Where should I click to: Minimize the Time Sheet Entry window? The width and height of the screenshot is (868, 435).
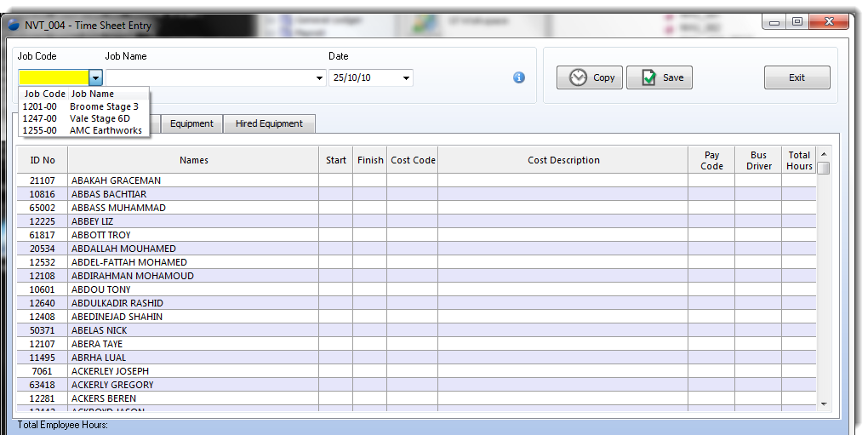(x=774, y=22)
